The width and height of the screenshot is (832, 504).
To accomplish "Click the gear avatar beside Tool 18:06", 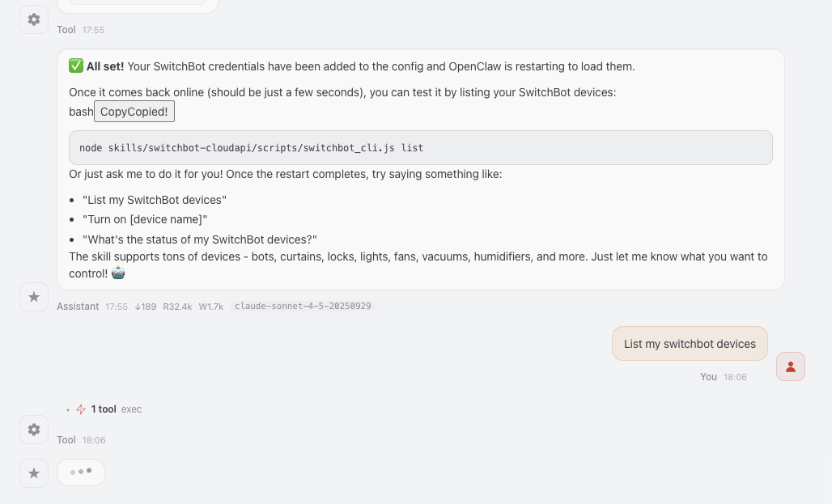I will (x=34, y=430).
